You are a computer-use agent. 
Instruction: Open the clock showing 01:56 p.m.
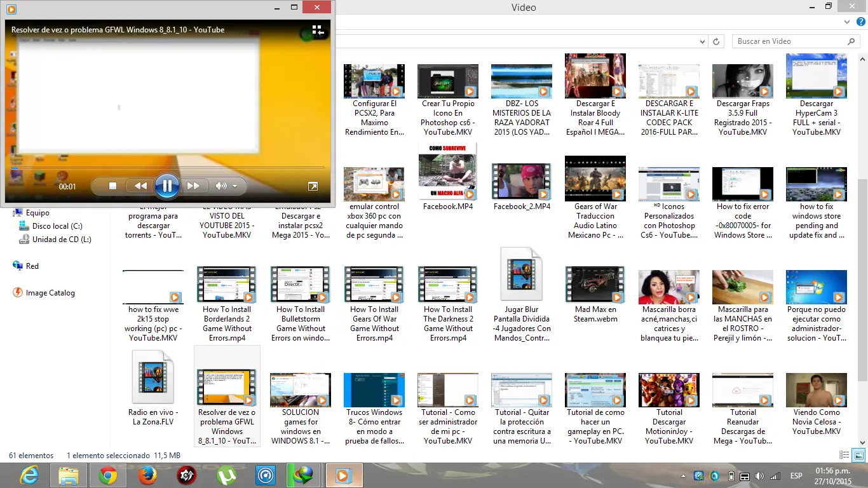coord(833,475)
